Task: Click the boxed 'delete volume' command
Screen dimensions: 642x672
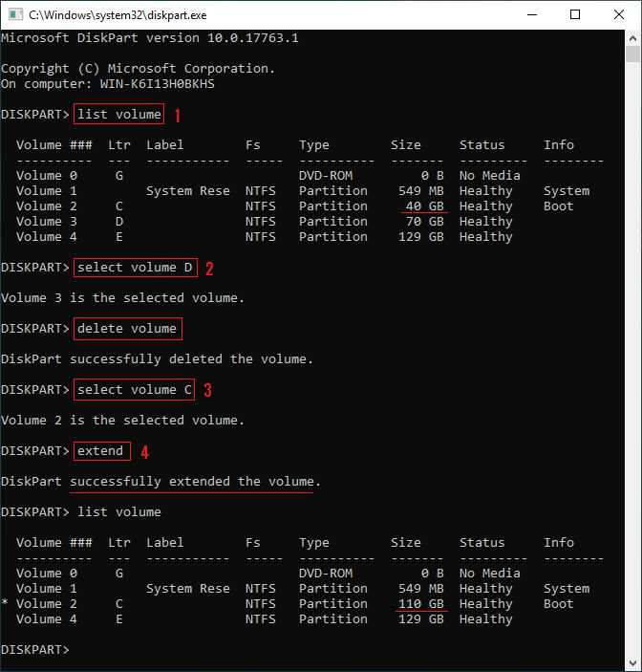Action: pyautogui.click(x=127, y=329)
